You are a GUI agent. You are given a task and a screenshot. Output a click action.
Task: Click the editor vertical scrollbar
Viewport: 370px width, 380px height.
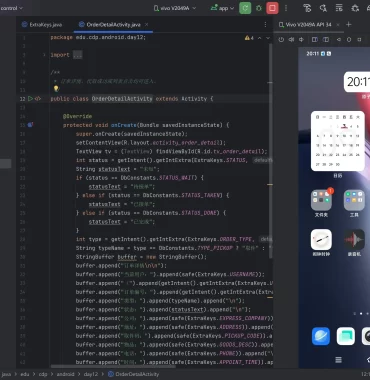click(x=271, y=150)
